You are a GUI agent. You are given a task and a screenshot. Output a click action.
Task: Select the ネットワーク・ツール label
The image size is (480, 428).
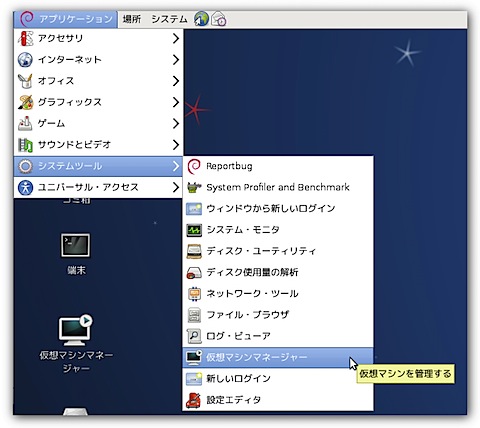[x=252, y=294]
